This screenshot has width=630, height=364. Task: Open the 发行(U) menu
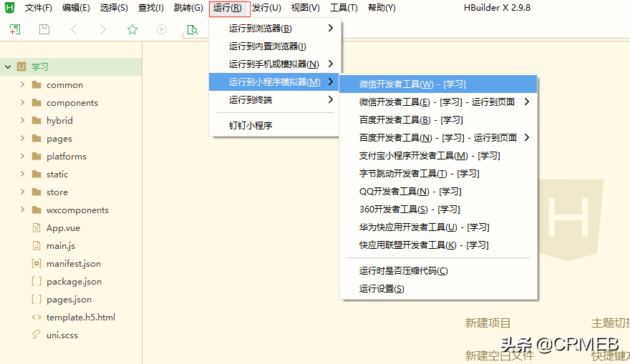pos(266,8)
